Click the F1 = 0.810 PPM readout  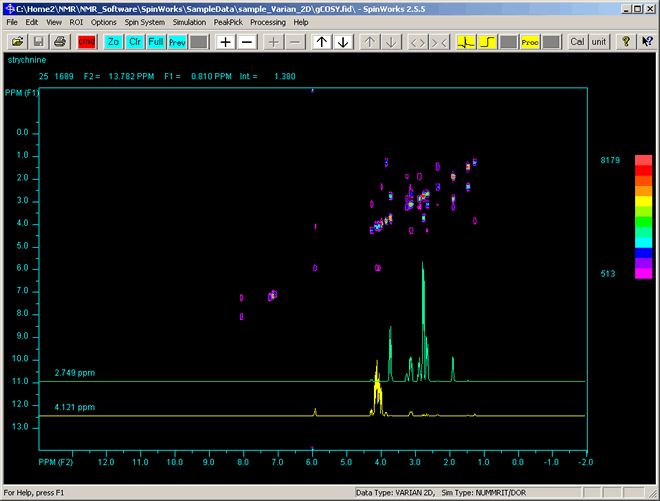(x=198, y=77)
